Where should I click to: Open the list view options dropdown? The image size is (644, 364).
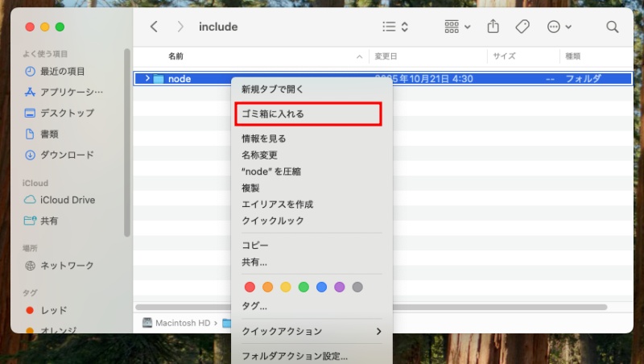click(x=395, y=27)
